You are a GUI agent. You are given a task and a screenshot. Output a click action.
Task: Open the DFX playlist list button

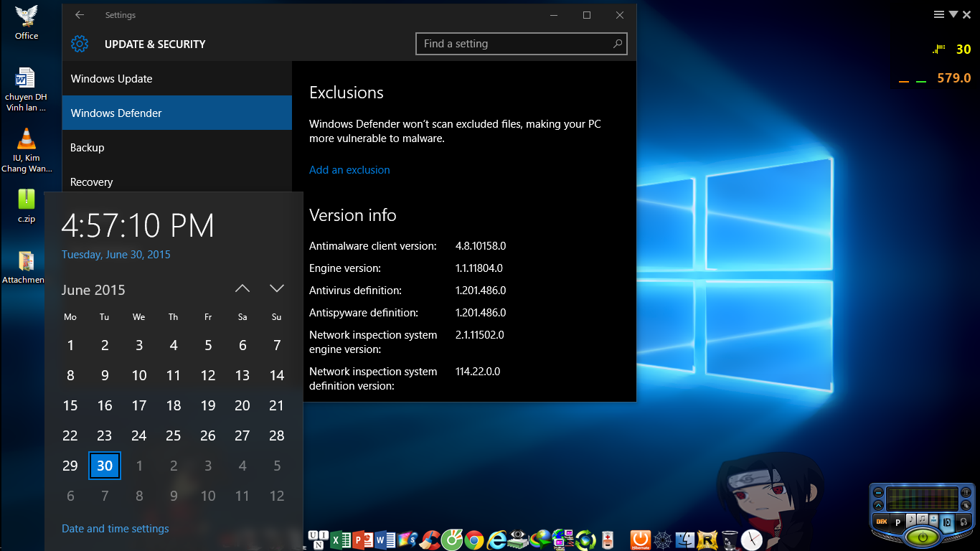tap(966, 493)
